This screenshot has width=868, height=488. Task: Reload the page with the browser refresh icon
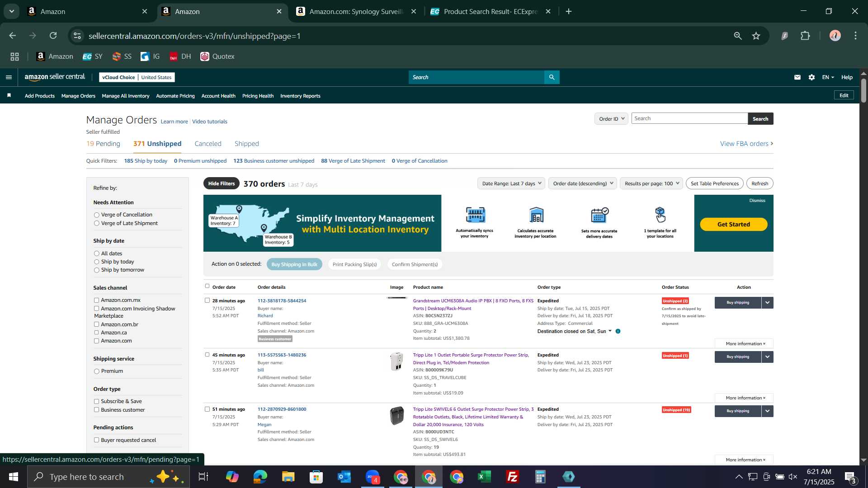point(53,36)
